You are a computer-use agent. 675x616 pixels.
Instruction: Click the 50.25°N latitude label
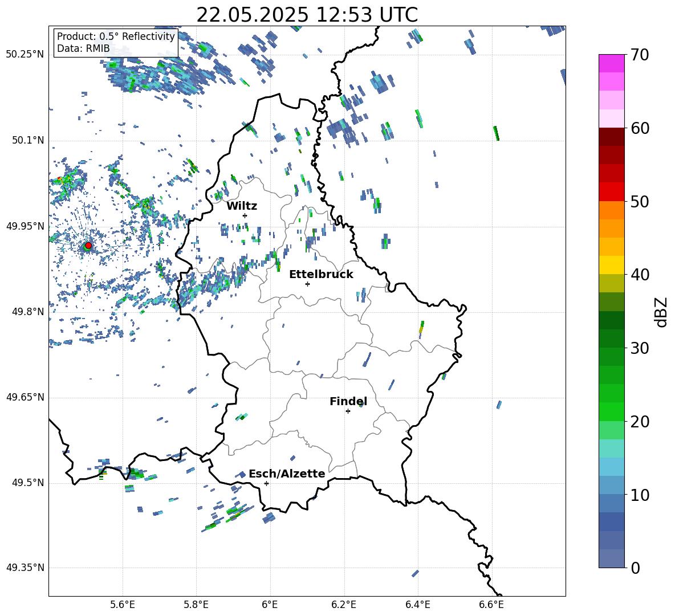click(25, 55)
